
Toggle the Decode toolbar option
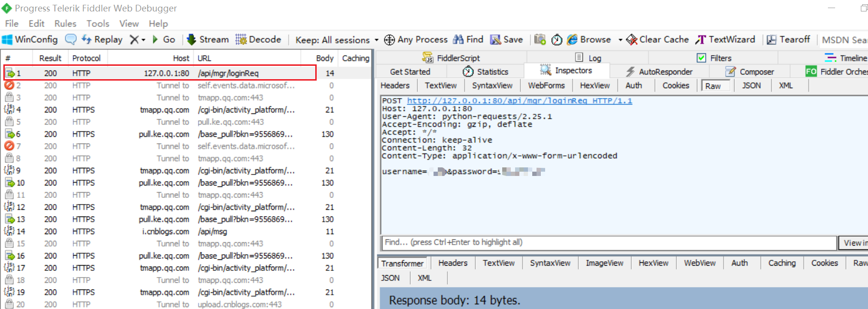(258, 40)
